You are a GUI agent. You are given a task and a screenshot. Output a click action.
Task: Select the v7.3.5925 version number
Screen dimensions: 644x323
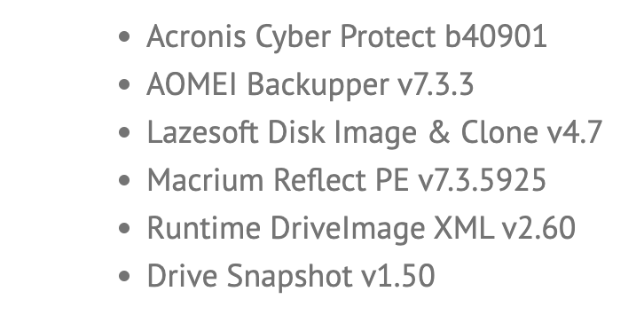point(482,180)
